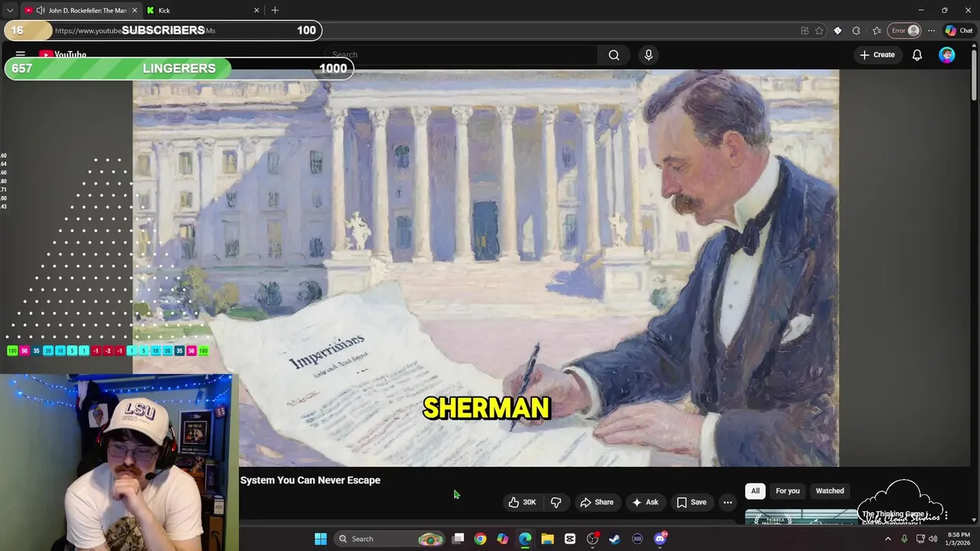Screen dimensions: 980x551
Task: Click the Edge profile Error button
Action: tap(905, 31)
